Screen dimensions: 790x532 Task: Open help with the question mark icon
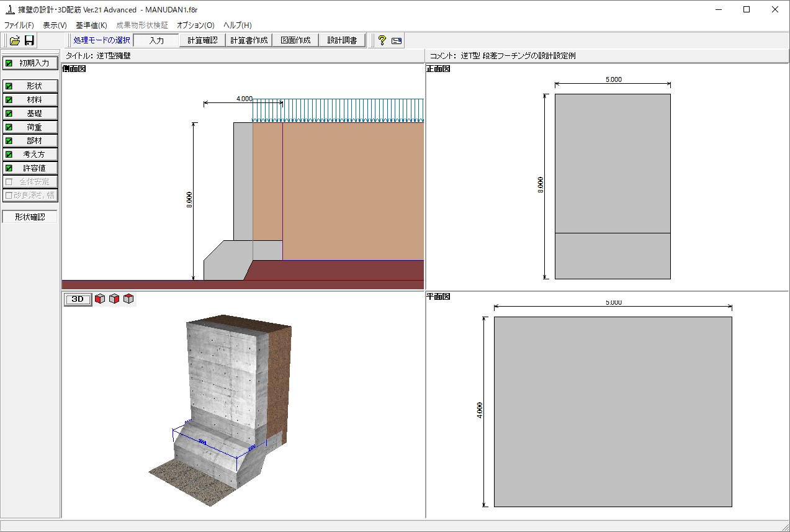click(x=382, y=40)
